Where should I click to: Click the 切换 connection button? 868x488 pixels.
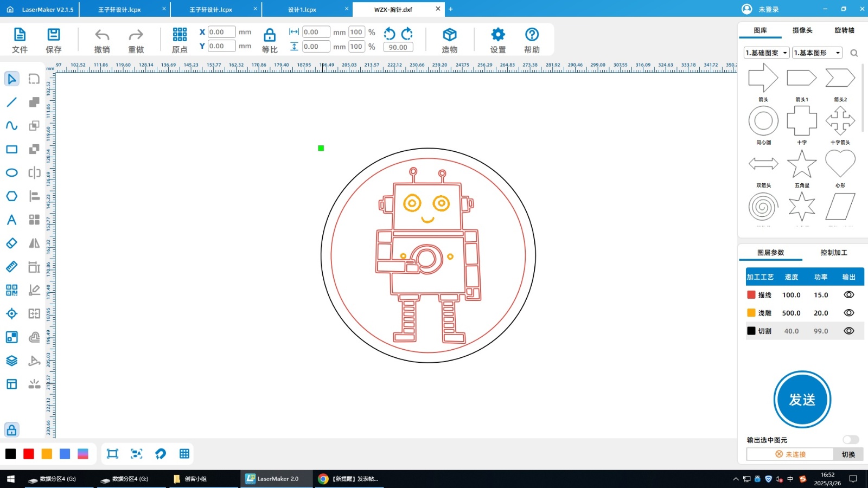pos(848,454)
